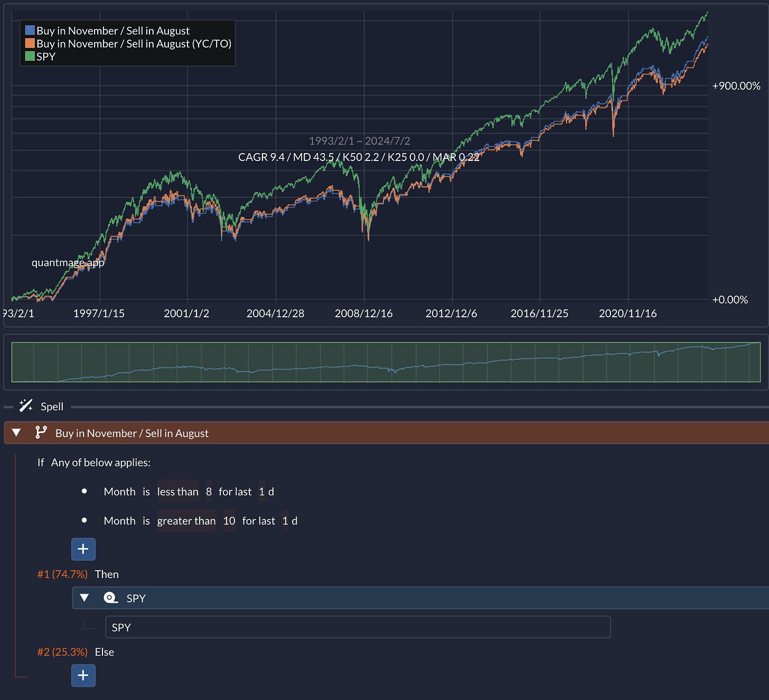Image resolution: width=769 pixels, height=700 pixels.
Task: Click the 'Else' branch keyword
Action: 105,652
